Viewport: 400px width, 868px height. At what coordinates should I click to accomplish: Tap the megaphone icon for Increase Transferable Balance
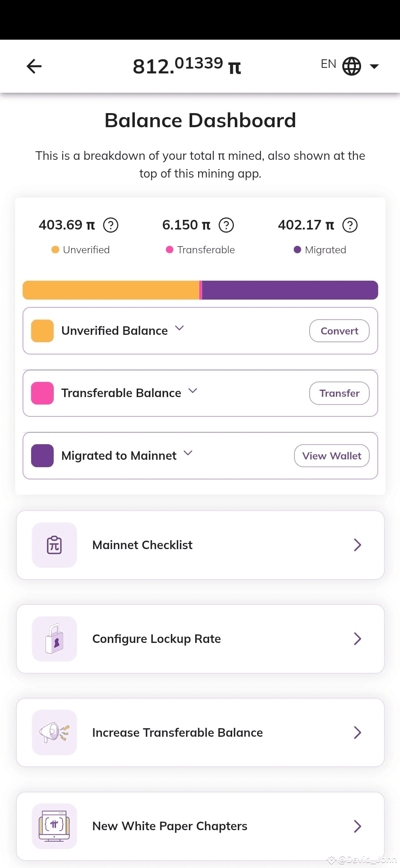(x=54, y=732)
